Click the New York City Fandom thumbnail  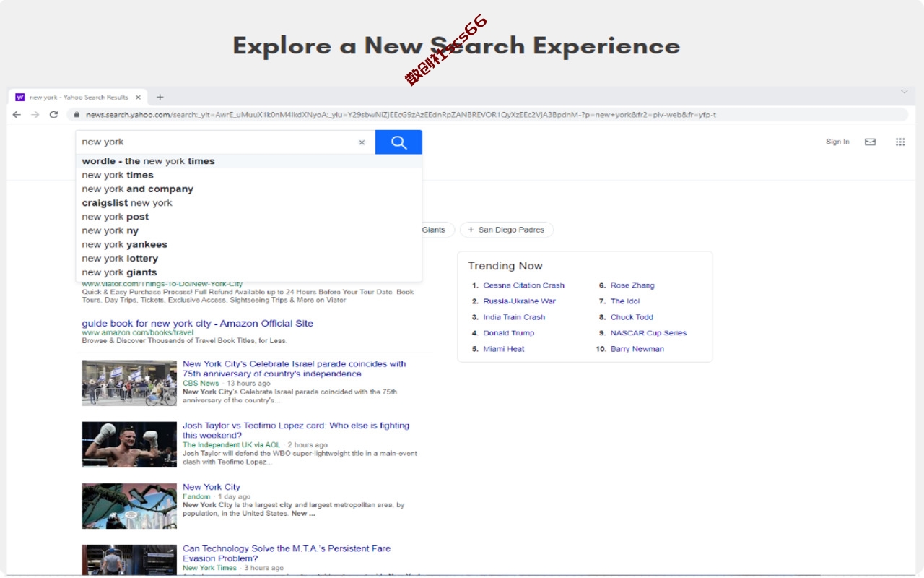coord(129,506)
